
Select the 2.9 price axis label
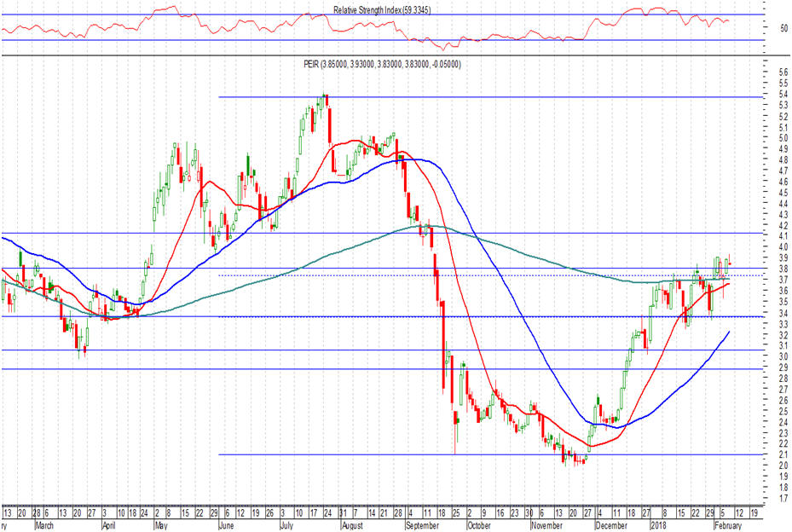coord(783,367)
